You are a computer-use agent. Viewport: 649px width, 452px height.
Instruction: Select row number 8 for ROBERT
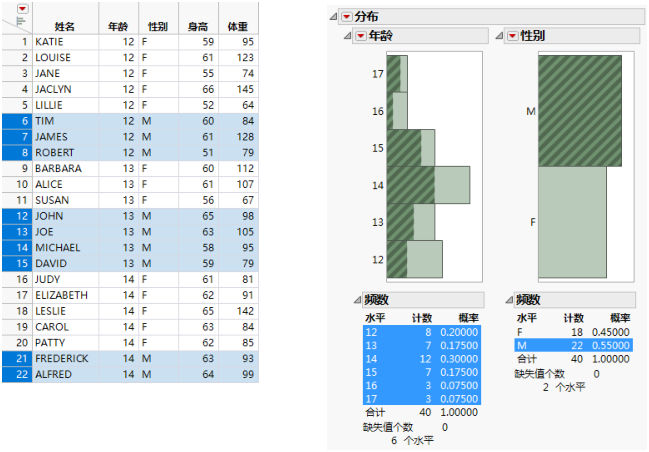click(17, 153)
